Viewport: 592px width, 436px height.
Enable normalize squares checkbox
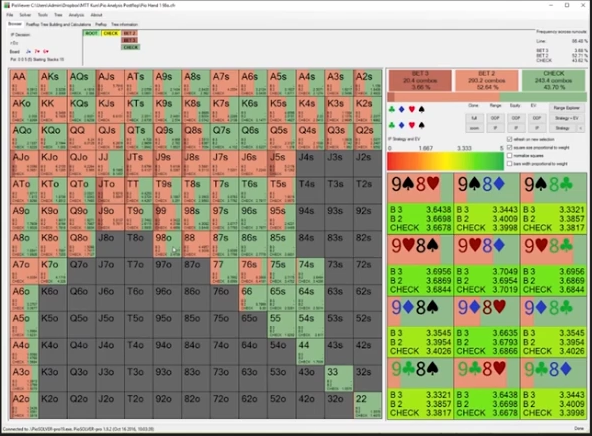tap(509, 156)
